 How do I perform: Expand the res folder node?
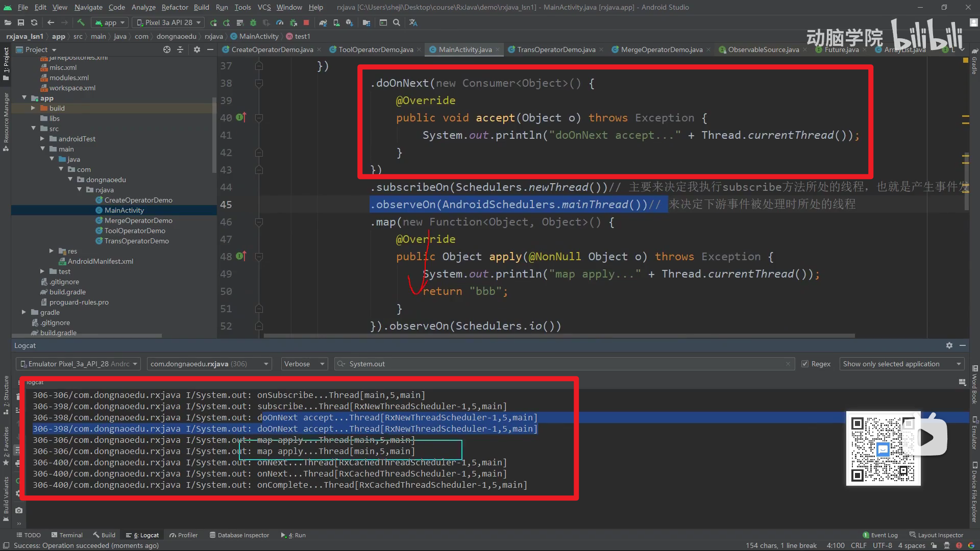(52, 251)
